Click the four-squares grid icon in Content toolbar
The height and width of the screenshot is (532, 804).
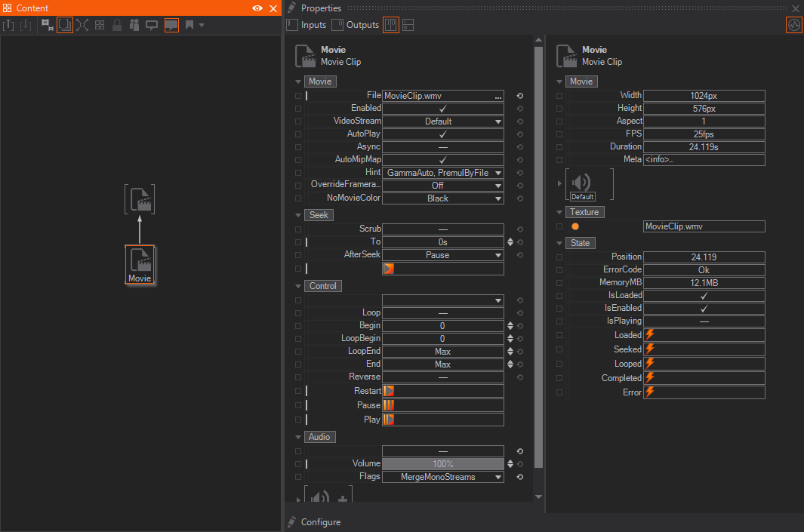(x=100, y=25)
